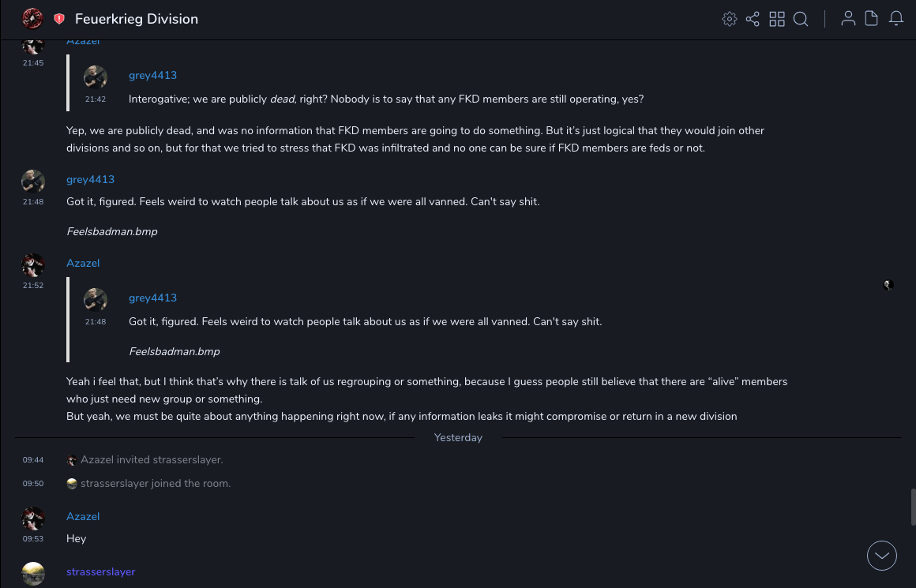916x588 pixels.
Task: Show the room members list icon
Action: click(x=848, y=19)
